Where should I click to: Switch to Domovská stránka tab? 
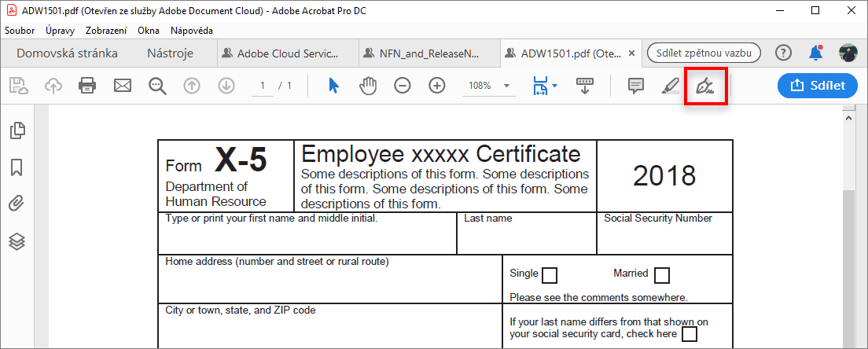pyautogui.click(x=67, y=53)
